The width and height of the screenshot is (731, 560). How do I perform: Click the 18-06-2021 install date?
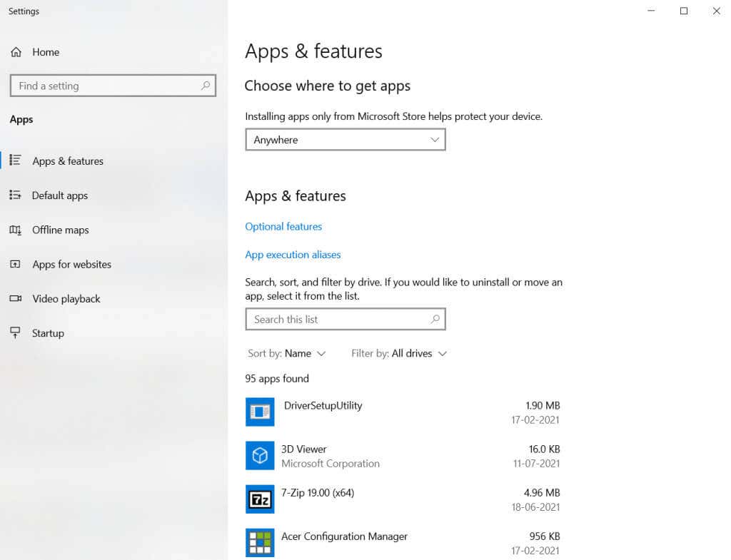[x=535, y=507]
